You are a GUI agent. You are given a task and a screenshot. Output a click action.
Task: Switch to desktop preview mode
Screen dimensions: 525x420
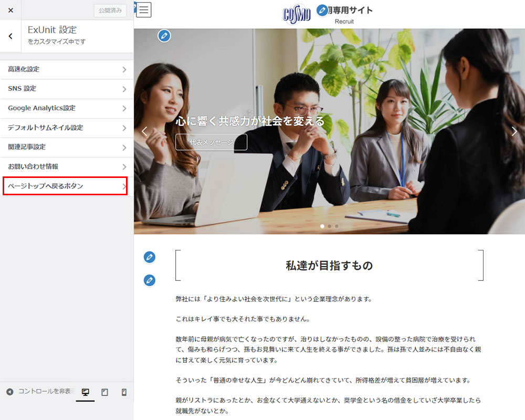[x=85, y=392]
